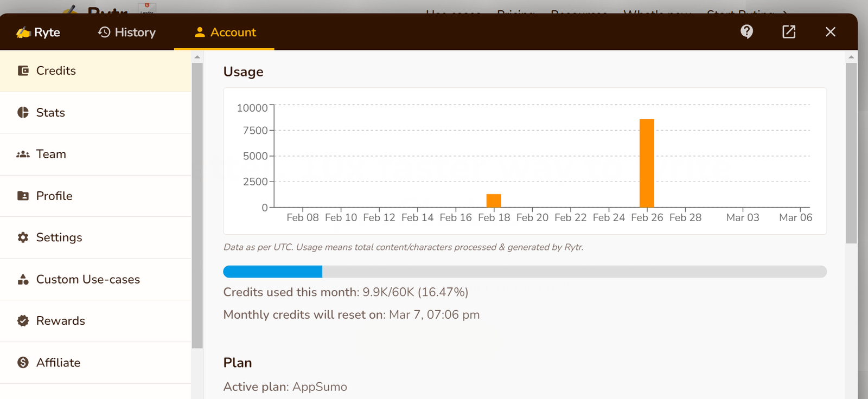Click the Feb 14 axis label
The image size is (868, 399).
417,217
